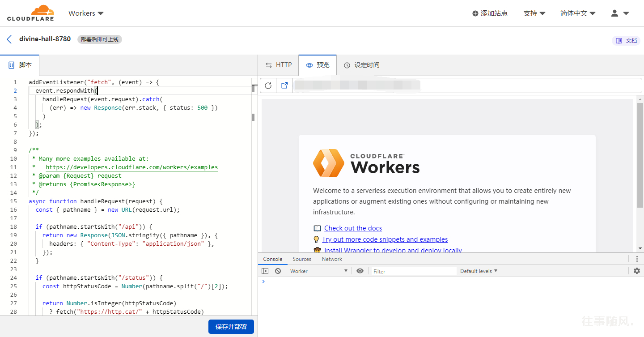Expand the Default levels dropdown
Screen dimensions: 644x337
click(479, 271)
